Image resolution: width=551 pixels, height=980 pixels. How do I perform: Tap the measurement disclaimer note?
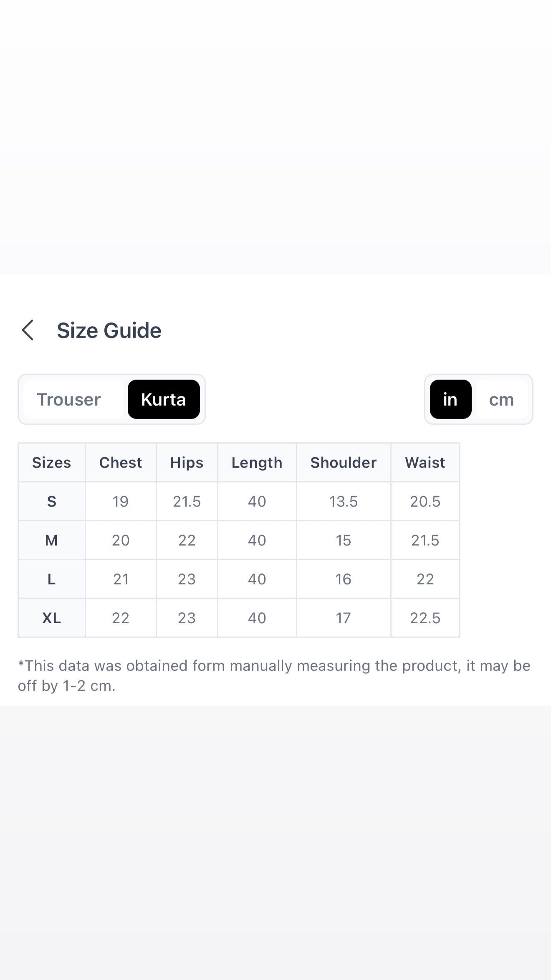pyautogui.click(x=274, y=675)
